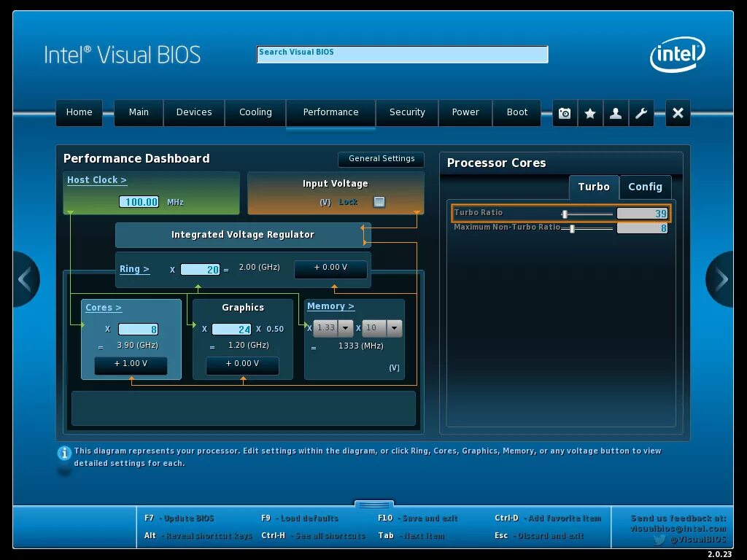
Task: Click the Ring multiplier field showing 20
Action: point(200,270)
